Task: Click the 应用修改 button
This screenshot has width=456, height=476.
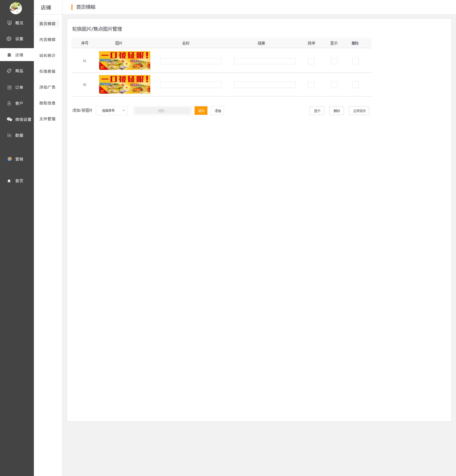Action: point(359,111)
